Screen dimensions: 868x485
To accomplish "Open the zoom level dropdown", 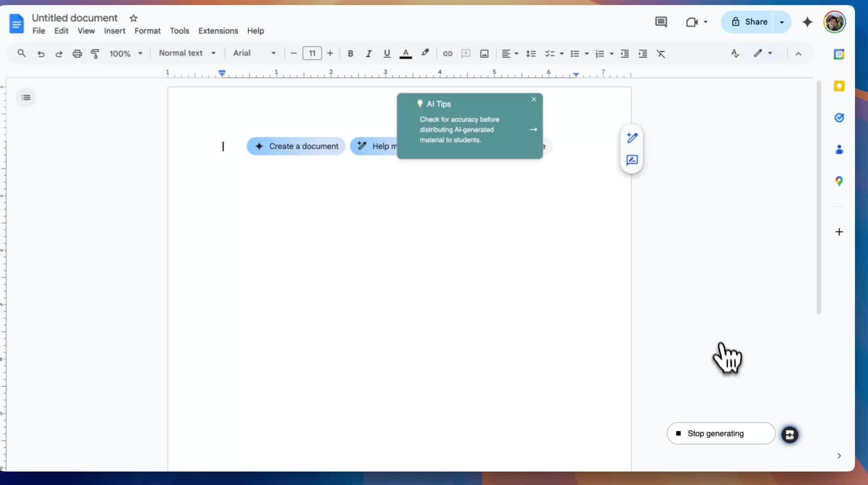I will 126,54.
